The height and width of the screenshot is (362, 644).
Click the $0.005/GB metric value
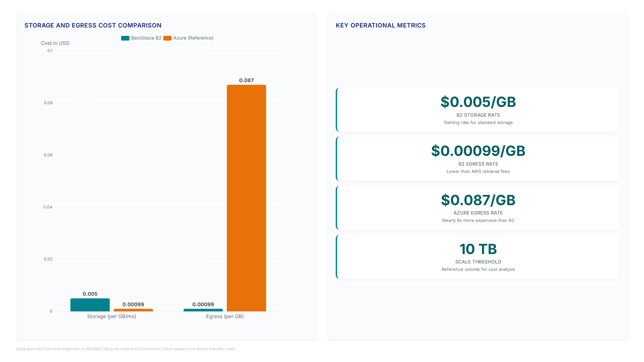coord(478,102)
